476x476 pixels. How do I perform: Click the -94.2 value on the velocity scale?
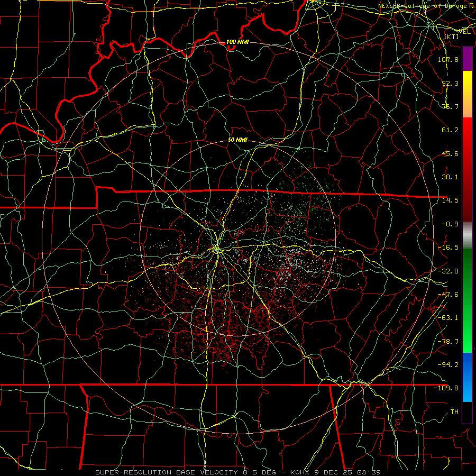click(x=448, y=365)
